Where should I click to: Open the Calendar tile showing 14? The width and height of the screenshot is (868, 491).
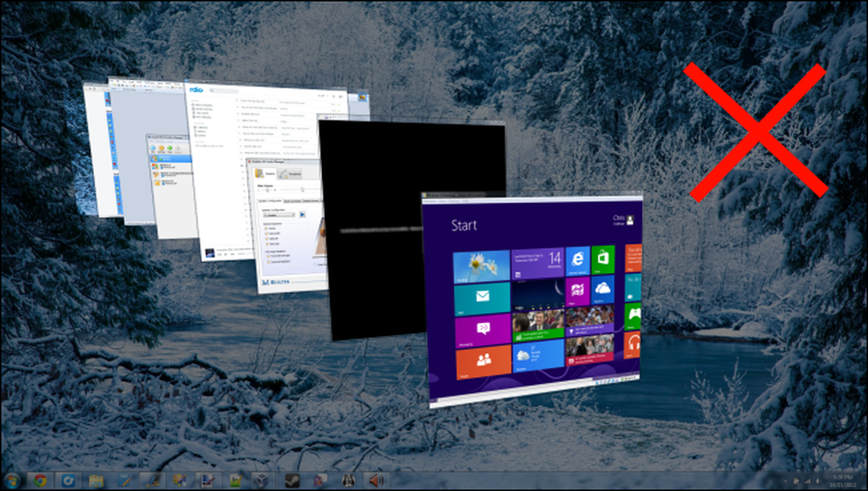537,264
